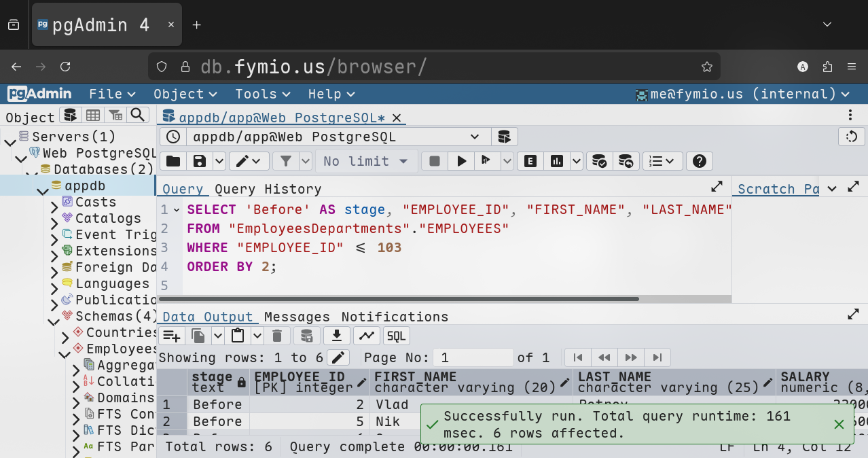
Task: Open the query tool help icon
Action: (699, 161)
